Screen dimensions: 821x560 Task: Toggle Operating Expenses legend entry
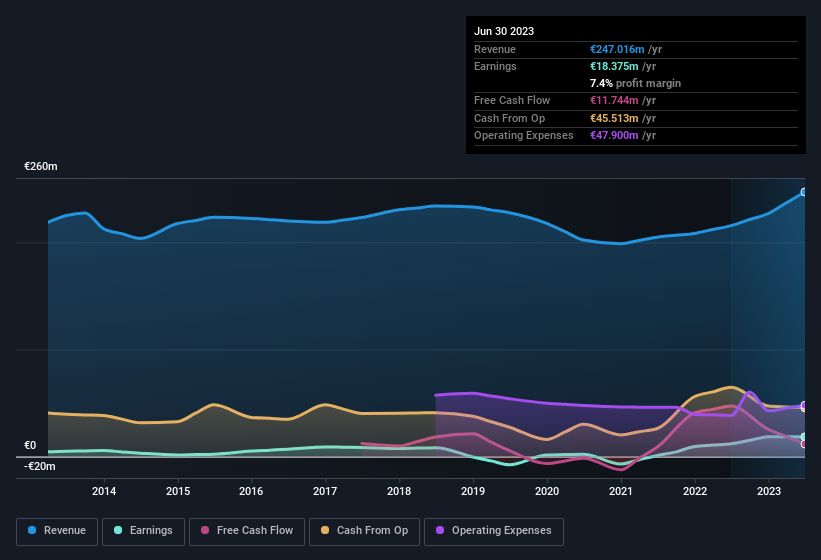pos(493,531)
